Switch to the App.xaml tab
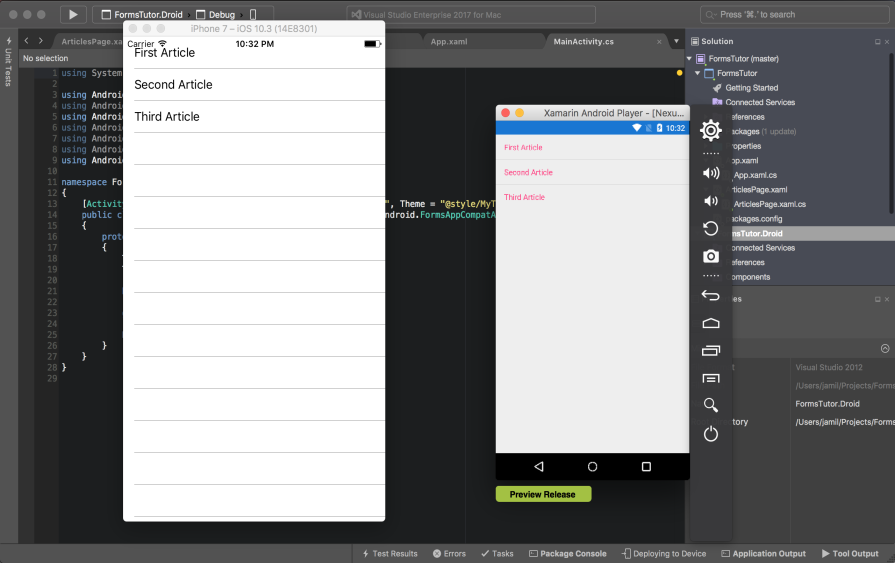Viewport: 895px width, 563px height. (449, 42)
